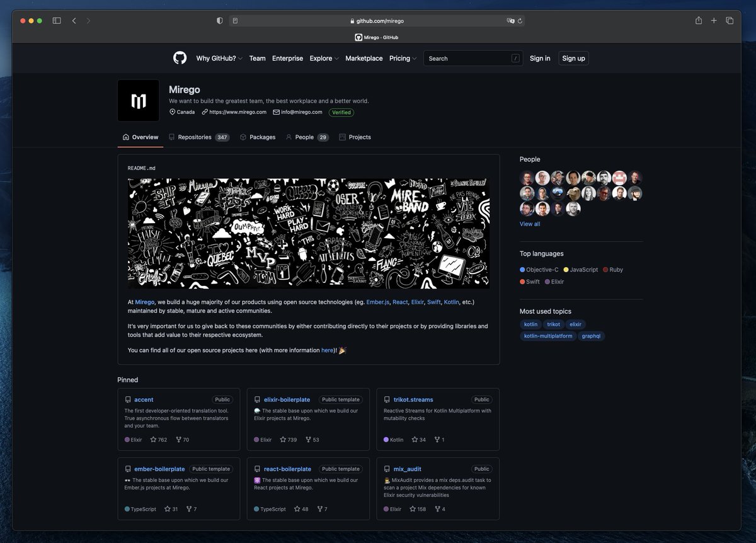
Task: Click the Mirego - GitHub tab title
Action: 377,37
